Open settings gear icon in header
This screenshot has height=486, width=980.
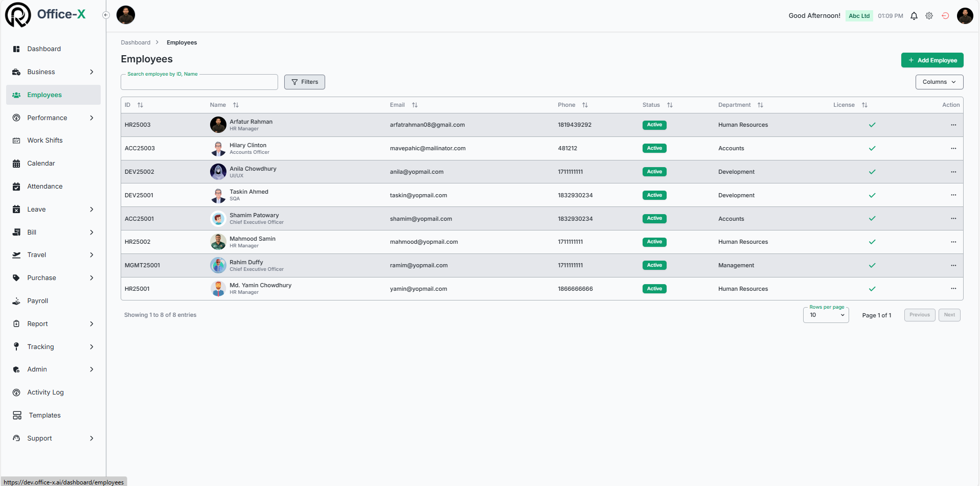(929, 16)
